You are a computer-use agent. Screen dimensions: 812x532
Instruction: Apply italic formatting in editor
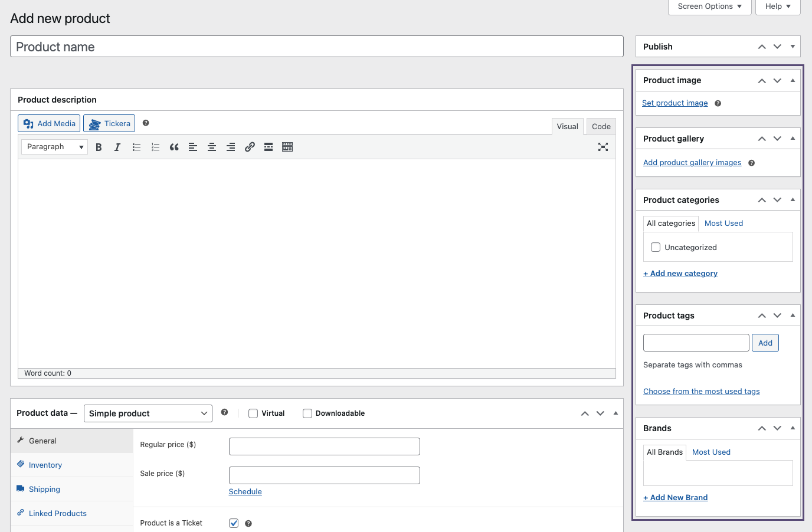click(117, 147)
